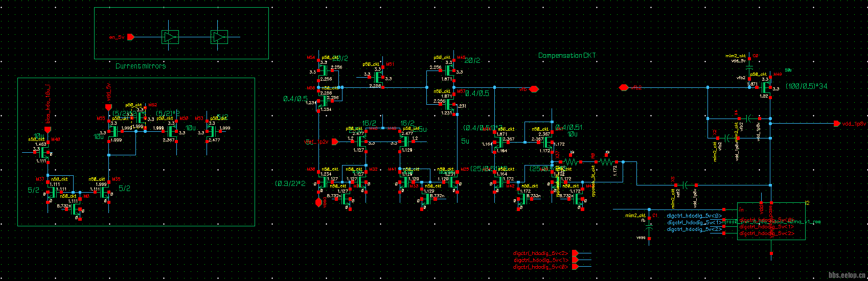Click the vfb output pin
Screen dimensions: 868x281
coord(533,89)
